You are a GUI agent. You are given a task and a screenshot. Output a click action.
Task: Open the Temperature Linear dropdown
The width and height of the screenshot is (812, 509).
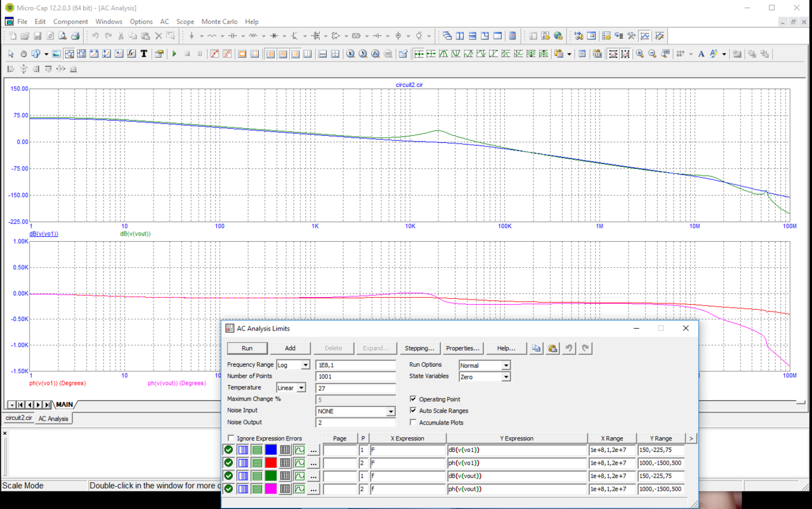click(x=301, y=388)
